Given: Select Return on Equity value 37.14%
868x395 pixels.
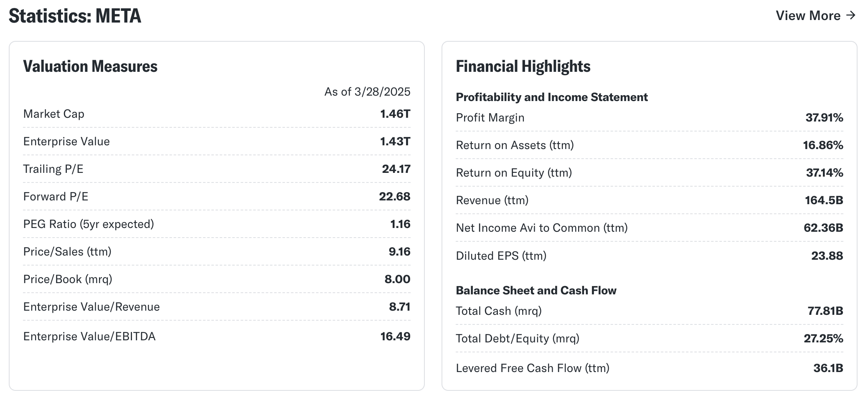Looking at the screenshot, I should pyautogui.click(x=825, y=172).
